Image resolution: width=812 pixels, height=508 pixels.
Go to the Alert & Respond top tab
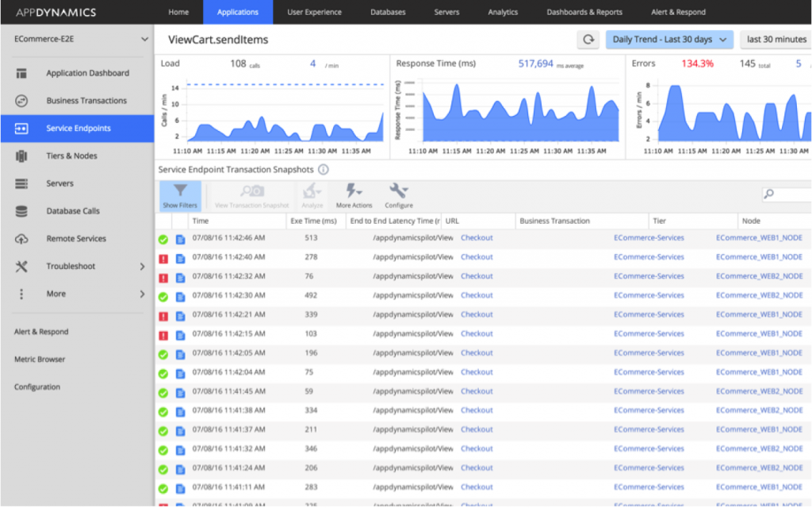(x=679, y=12)
